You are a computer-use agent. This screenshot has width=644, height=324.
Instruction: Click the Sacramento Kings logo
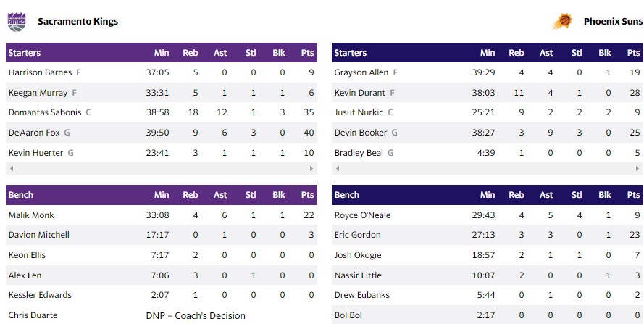click(x=16, y=21)
